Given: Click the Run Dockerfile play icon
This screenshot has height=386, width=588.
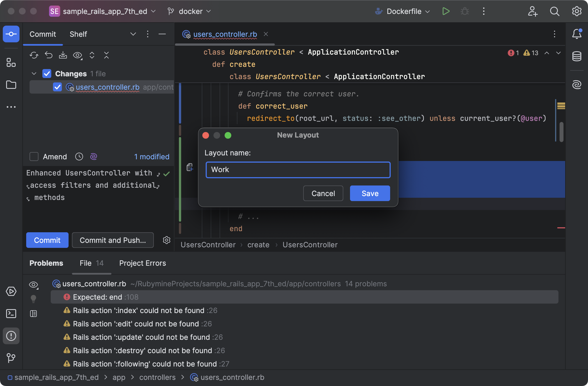Looking at the screenshot, I should click(446, 11).
